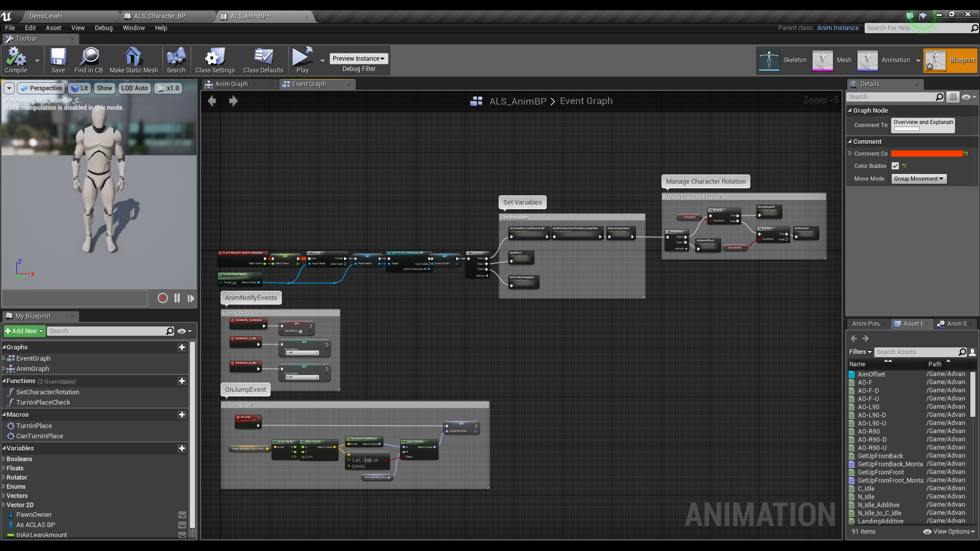980x551 pixels.
Task: Pause the animation preview playback
Action: click(x=177, y=298)
